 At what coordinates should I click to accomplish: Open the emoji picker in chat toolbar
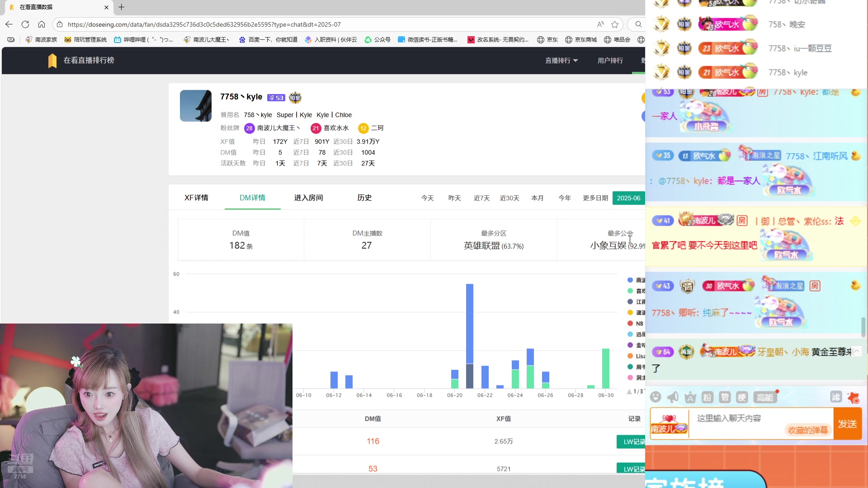pos(656,397)
